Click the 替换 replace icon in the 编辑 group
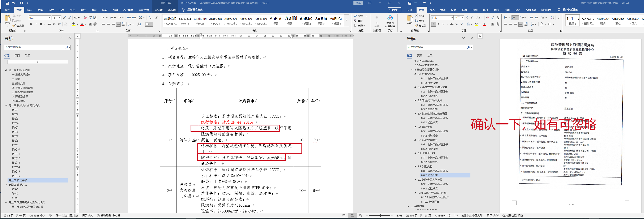Screen dimensions: 644x219 click(358, 21)
